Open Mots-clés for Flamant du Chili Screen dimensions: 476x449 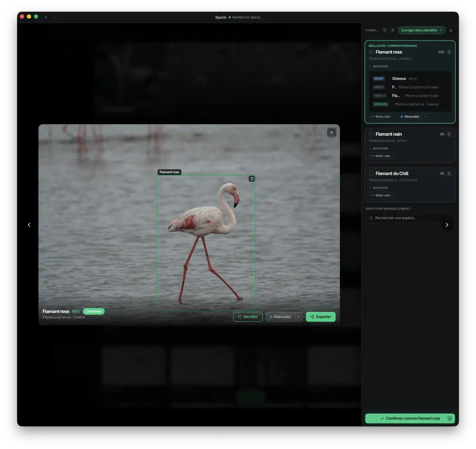click(x=381, y=195)
